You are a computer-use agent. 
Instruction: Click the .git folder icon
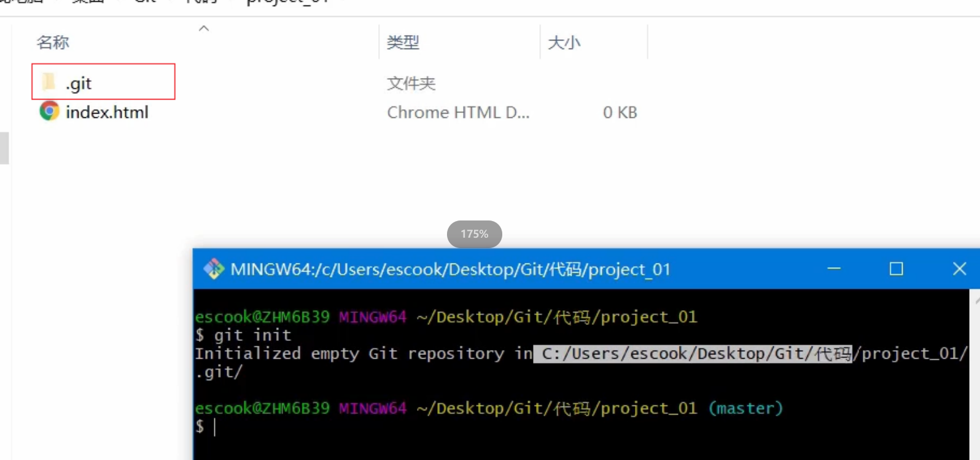49,82
